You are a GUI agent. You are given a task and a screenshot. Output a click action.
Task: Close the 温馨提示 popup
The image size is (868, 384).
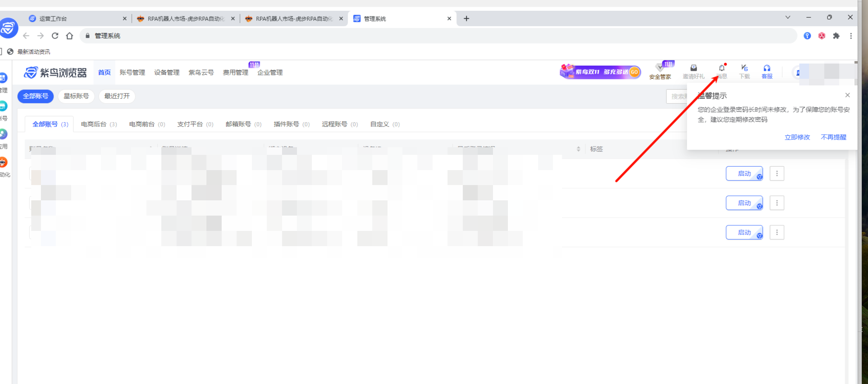click(x=847, y=95)
